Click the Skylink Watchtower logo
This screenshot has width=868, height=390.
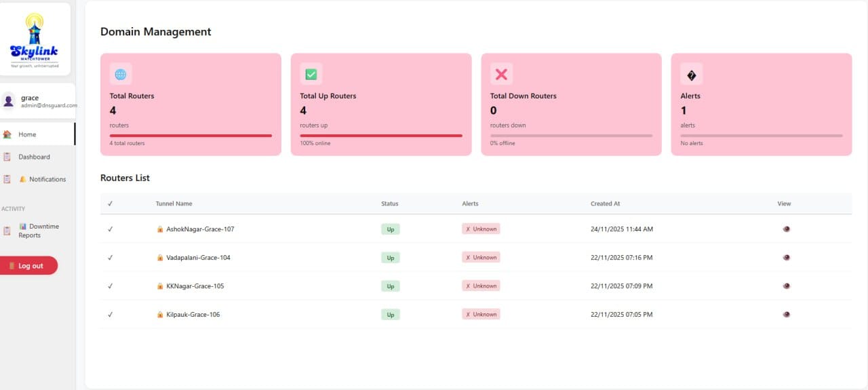tap(35, 39)
